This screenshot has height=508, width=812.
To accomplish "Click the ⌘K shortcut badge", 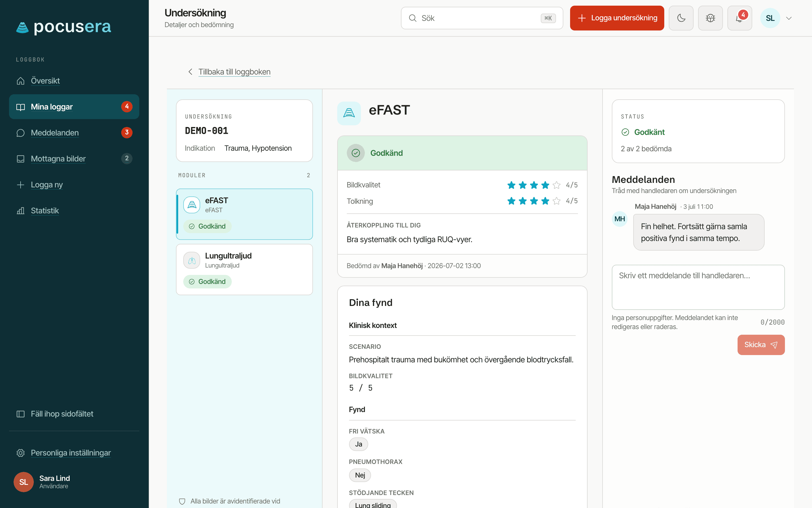I will tap(548, 18).
